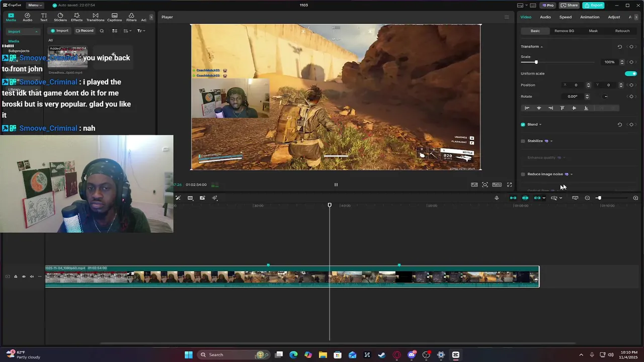Adjust the Scale slider handle
Viewport: 644px width, 362px height.
536,62
